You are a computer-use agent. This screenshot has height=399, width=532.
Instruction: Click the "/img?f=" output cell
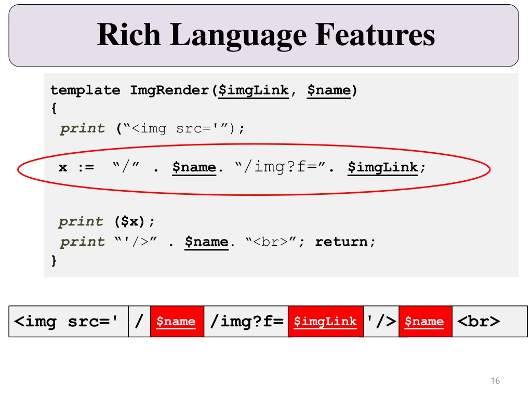click(246, 321)
